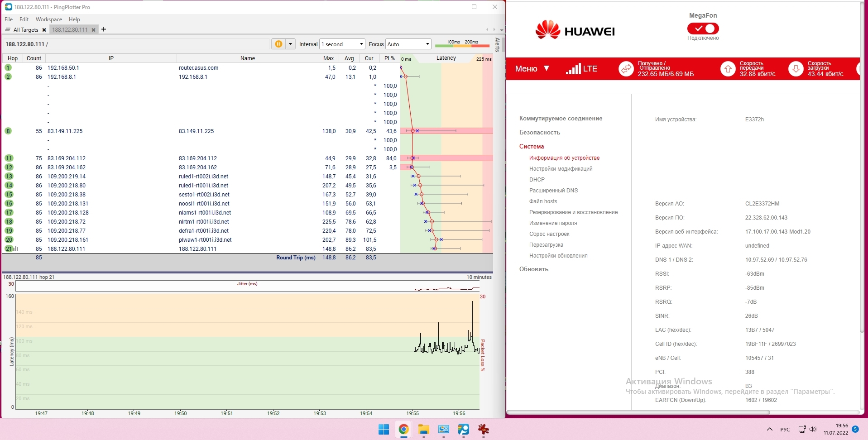Open the Безопасность section
The width and height of the screenshot is (868, 440).
(540, 133)
